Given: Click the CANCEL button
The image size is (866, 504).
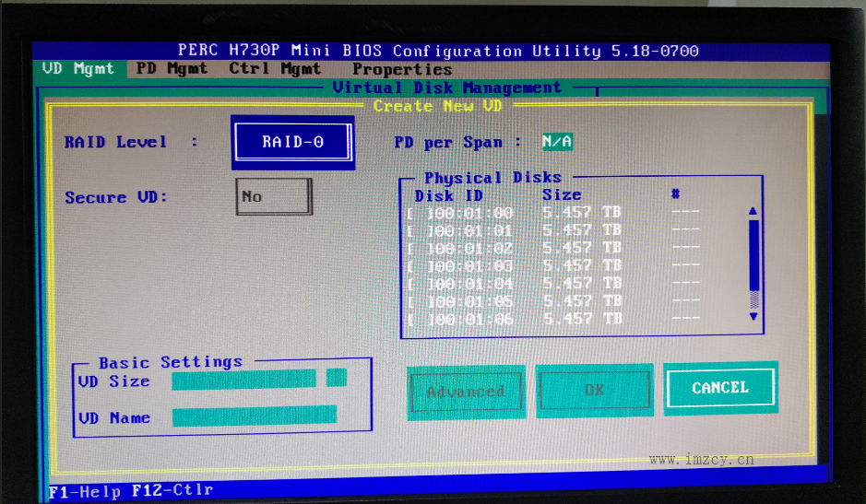Looking at the screenshot, I should (720, 388).
